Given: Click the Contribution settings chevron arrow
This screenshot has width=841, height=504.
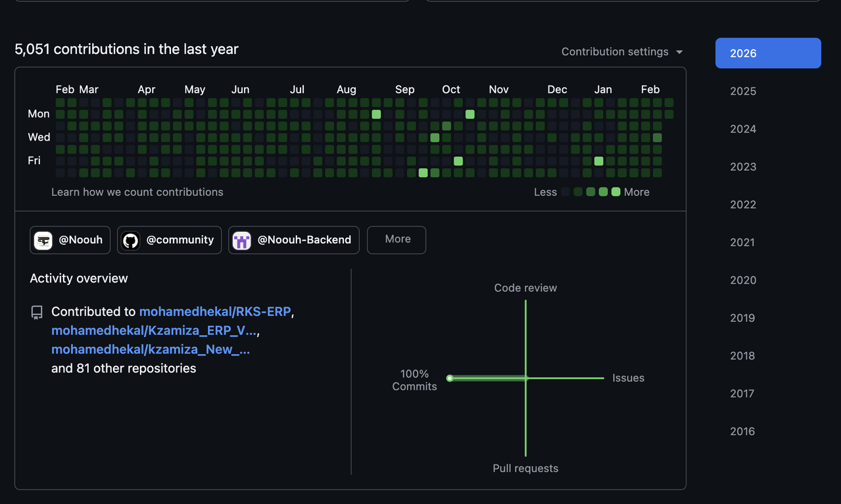Looking at the screenshot, I should pyautogui.click(x=679, y=51).
